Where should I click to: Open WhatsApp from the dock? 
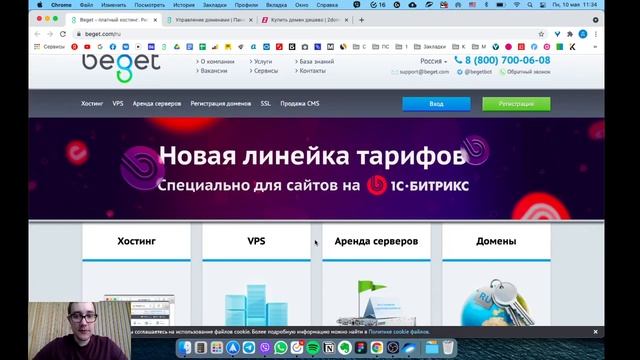[x=281, y=348]
